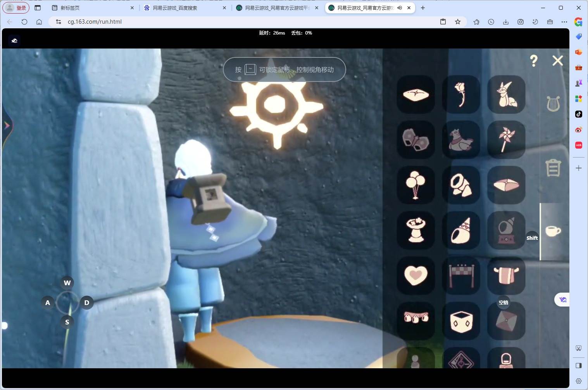Add a sidebar app with the plus icon
Viewport: 588px width, 390px height.
pyautogui.click(x=579, y=168)
